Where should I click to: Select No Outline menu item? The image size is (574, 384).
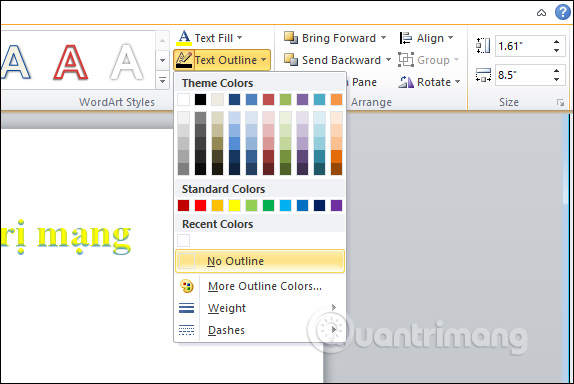[x=260, y=261]
